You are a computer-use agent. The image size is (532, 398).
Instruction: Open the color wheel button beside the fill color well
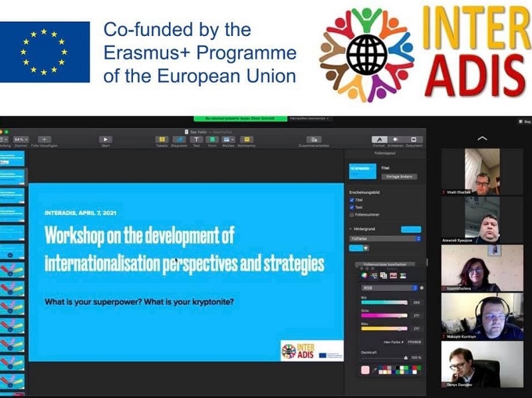366,248
